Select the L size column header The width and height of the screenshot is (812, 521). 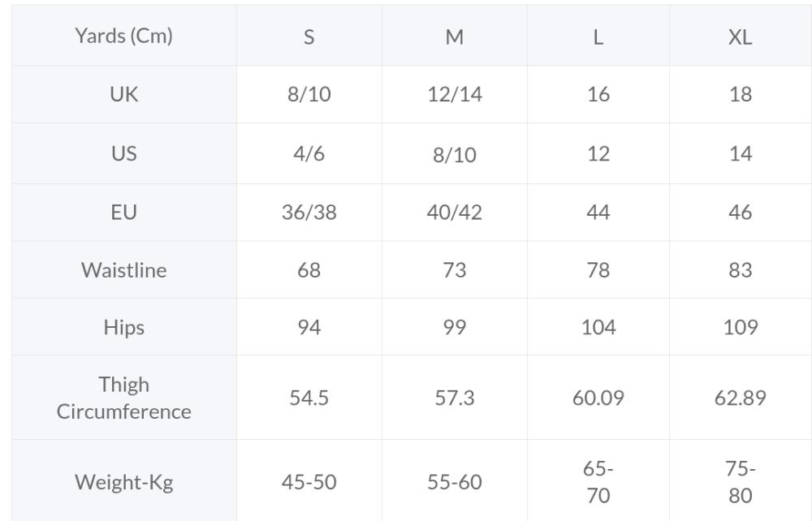tap(598, 36)
